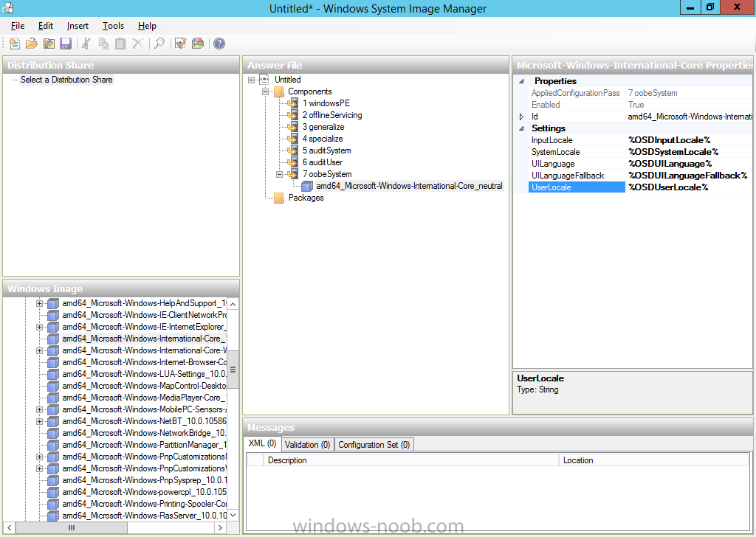Click the New Answer File toolbar icon
This screenshot has height=537, width=756.
click(x=15, y=44)
